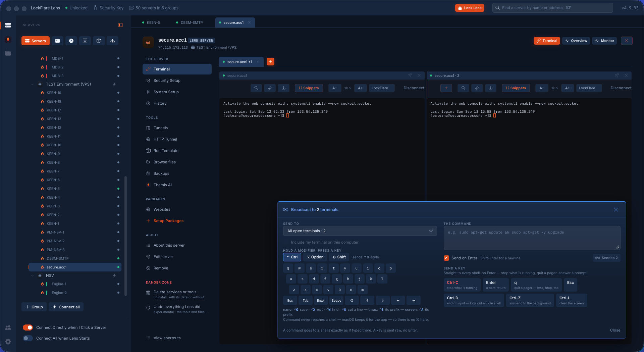Viewport: 644px width, 352px height.
Task: Click eraser clear icon in secure.acc1 terminal toolbar
Action: pyautogui.click(x=270, y=88)
